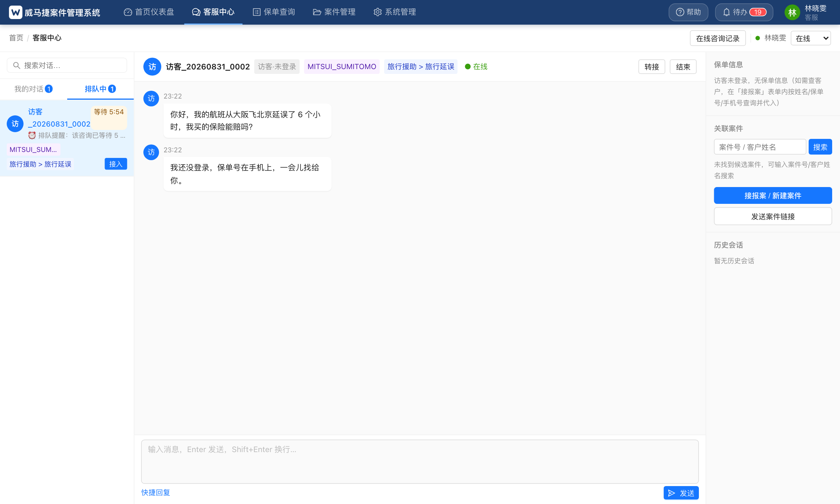
Task: Click the chat bubble icon beside 客服中心
Action: [196, 12]
